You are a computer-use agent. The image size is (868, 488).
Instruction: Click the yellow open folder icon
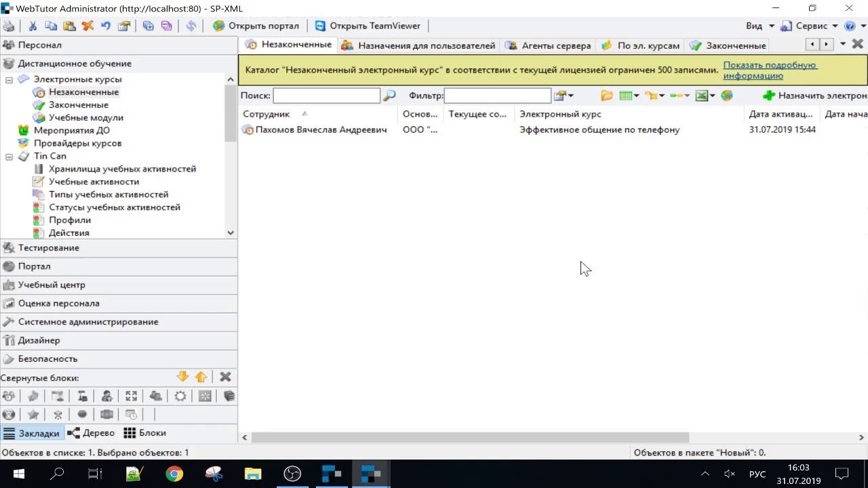(x=607, y=96)
